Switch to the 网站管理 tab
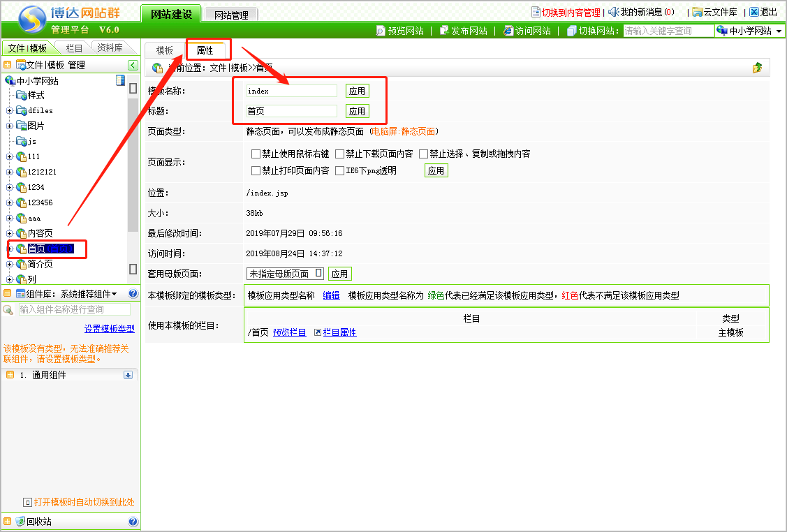The image size is (787, 532). (x=231, y=14)
